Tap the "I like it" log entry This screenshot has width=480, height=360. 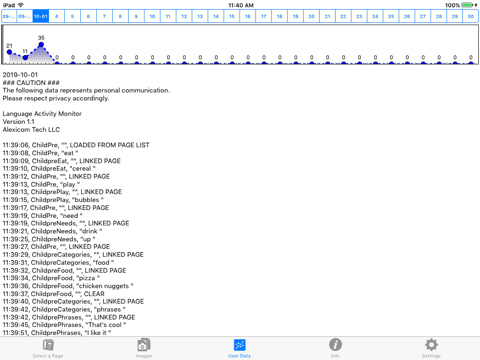click(57, 333)
